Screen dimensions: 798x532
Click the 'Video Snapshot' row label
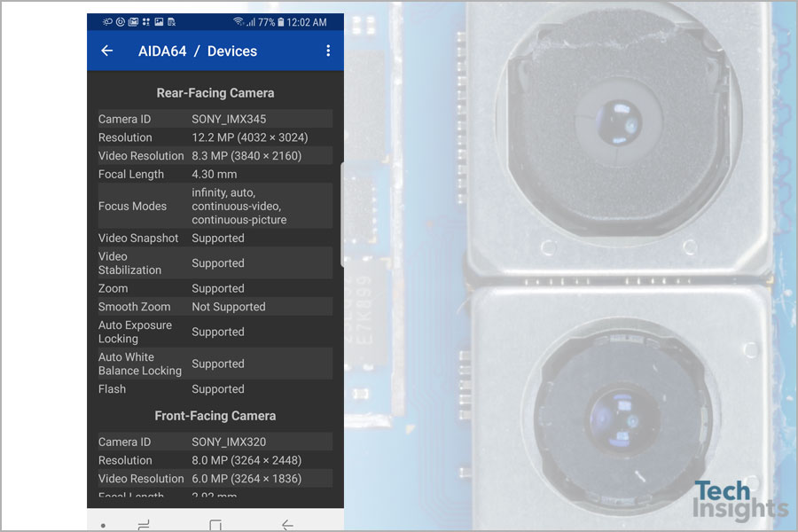pos(138,238)
